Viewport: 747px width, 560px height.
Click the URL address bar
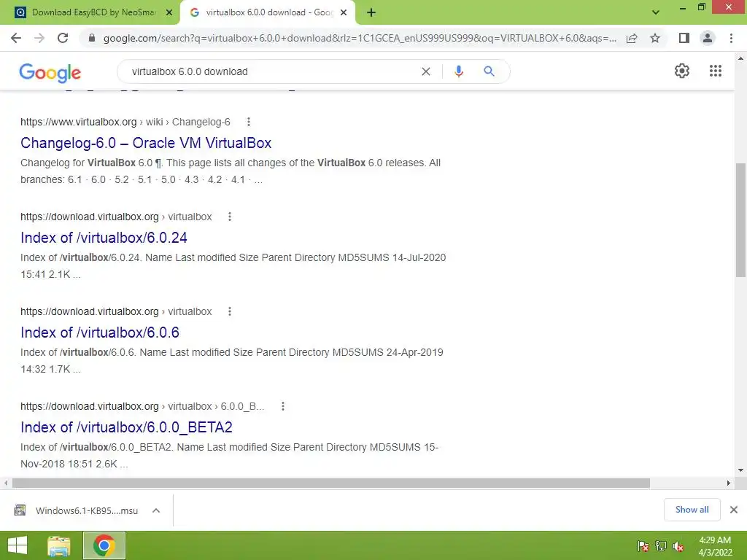pos(360,38)
